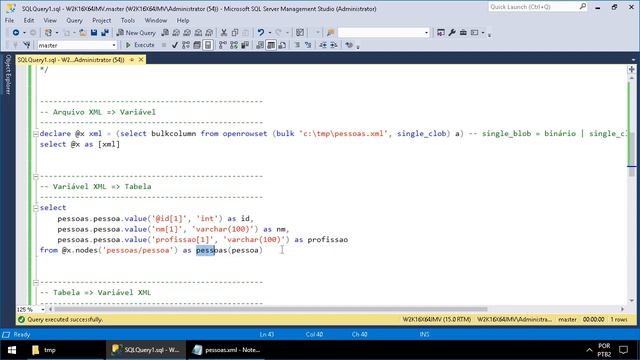Click the Parse checkmark icon
Image resolution: width=640 pixels, height=360 pixels.
pos(175,45)
